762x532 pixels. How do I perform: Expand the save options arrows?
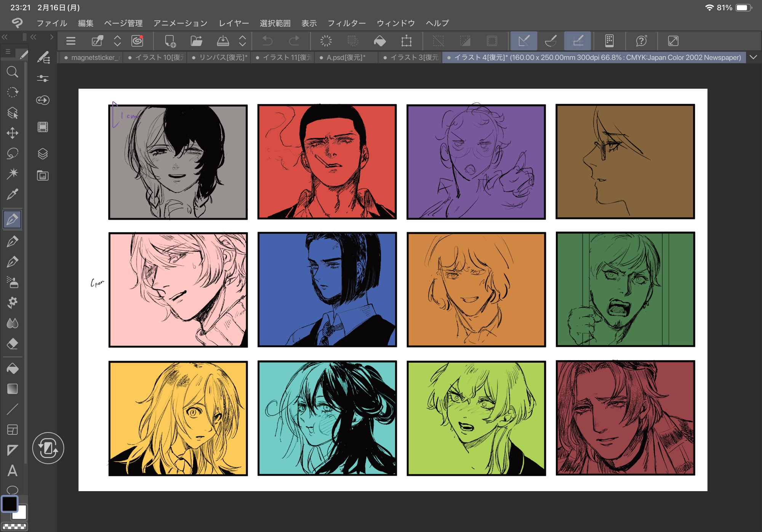(x=242, y=41)
